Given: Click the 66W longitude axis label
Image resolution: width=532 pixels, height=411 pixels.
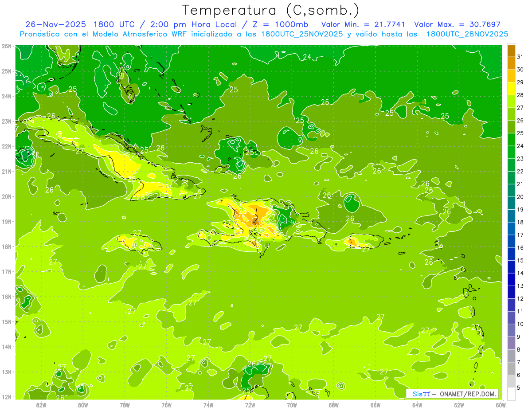Looking at the screenshot, I should [376, 405].
